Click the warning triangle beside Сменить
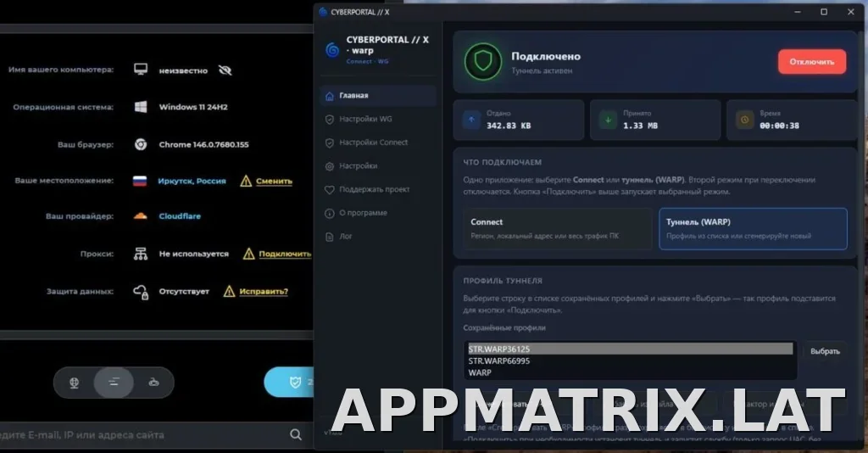Viewport: 868px width, 453px height. 246,181
